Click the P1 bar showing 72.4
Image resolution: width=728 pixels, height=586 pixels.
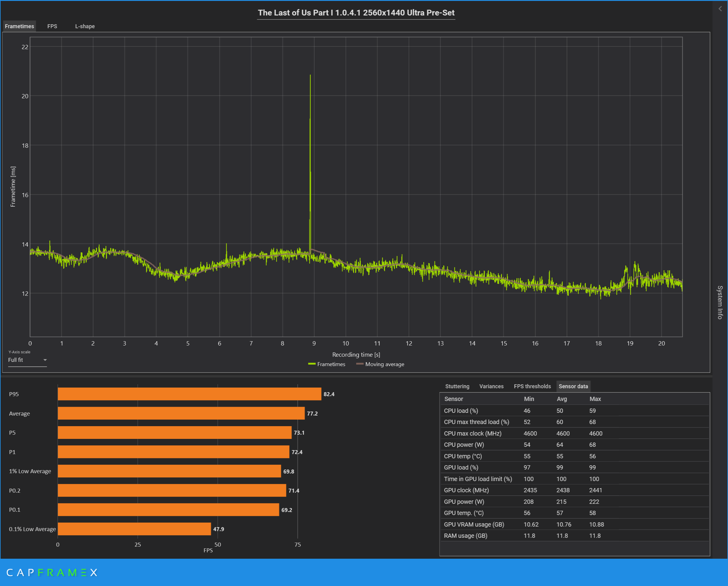174,452
